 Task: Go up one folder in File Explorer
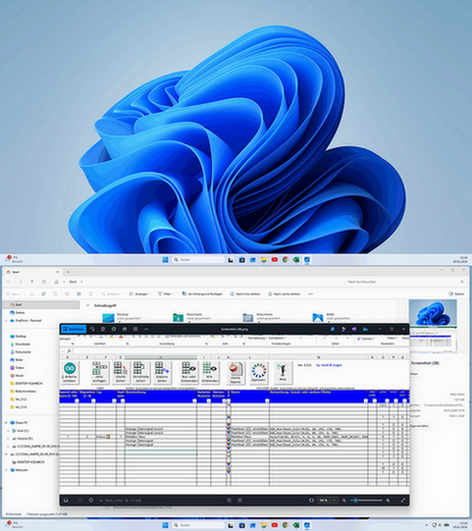(x=32, y=281)
